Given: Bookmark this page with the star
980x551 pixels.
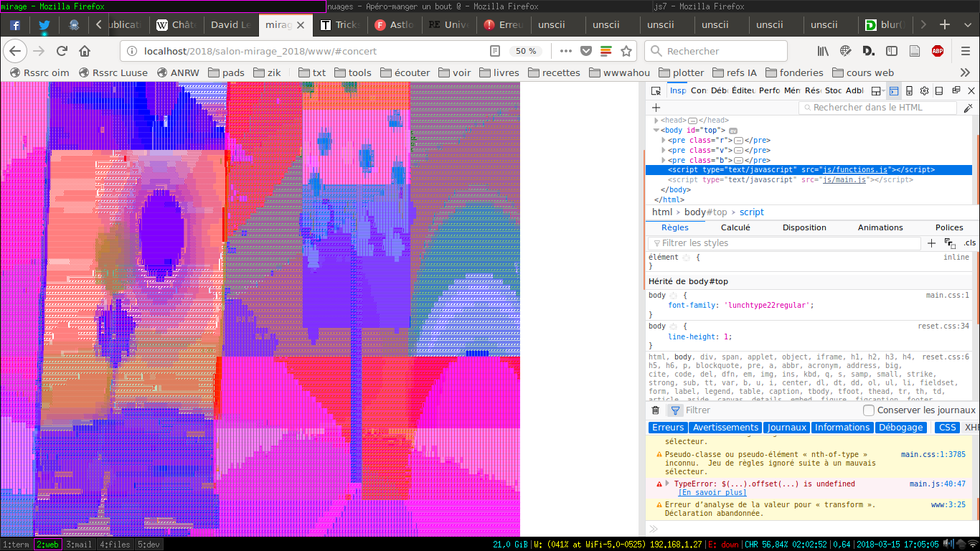Looking at the screenshot, I should tap(626, 51).
